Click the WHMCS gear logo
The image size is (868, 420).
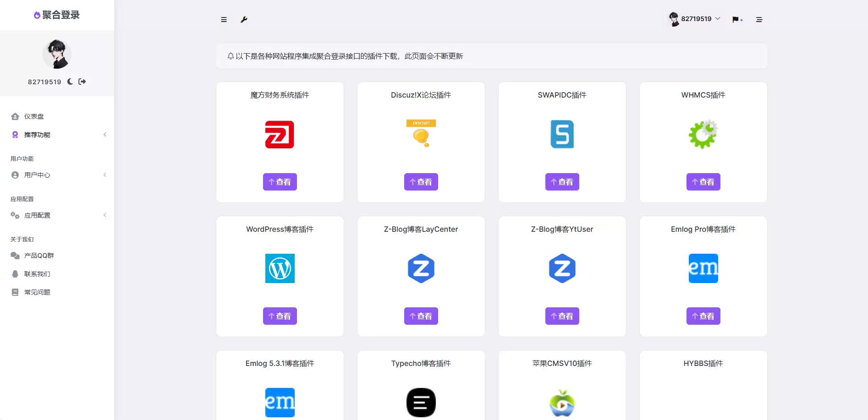(x=703, y=134)
